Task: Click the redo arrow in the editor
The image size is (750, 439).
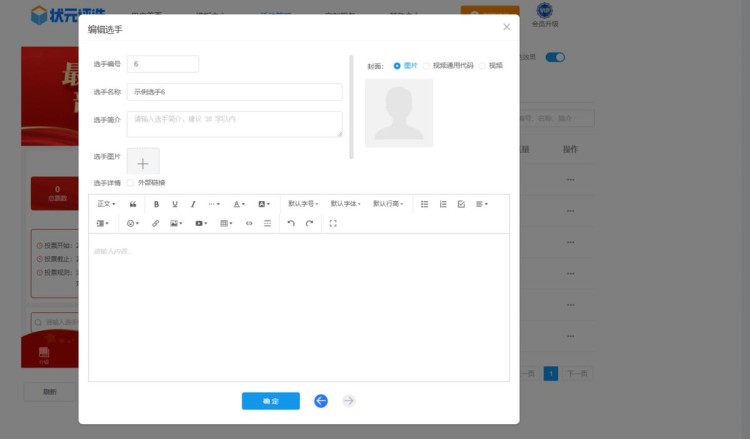Action: click(310, 223)
